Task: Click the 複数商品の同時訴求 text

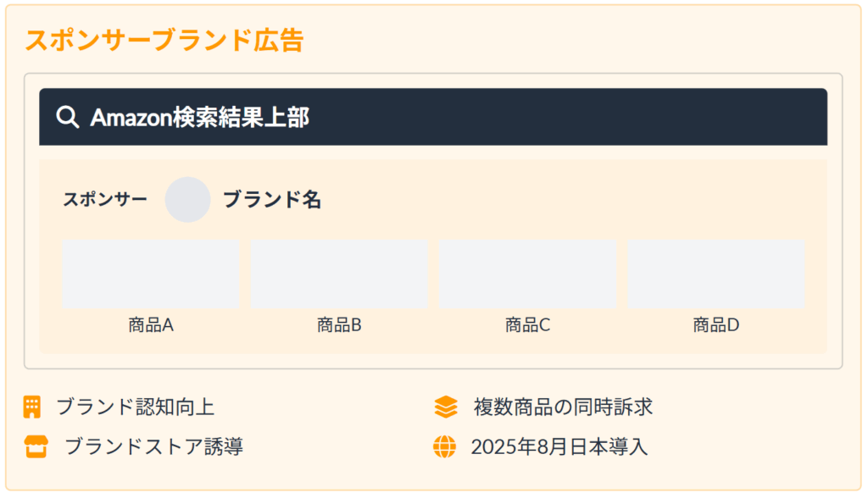Action: pyautogui.click(x=563, y=407)
